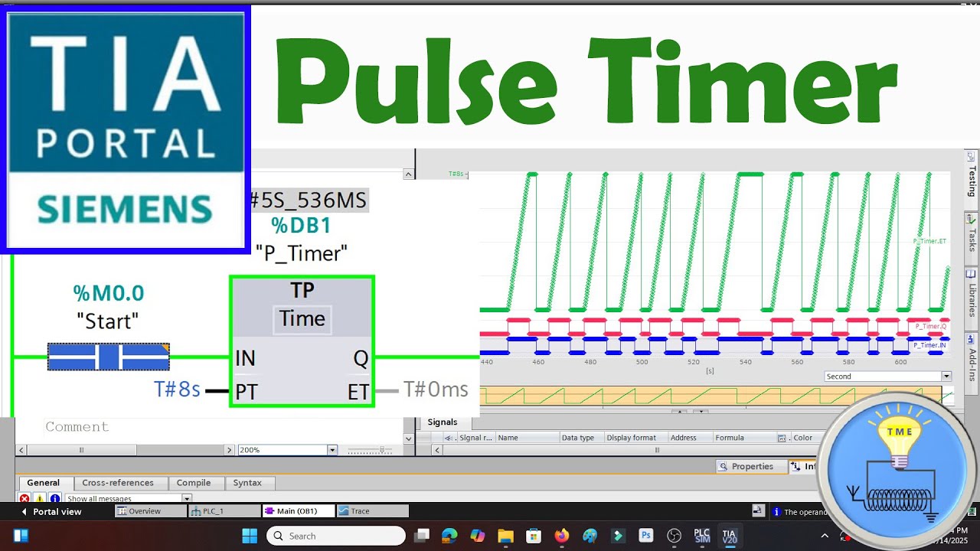Click the P_Timer.IN signal label
The height and width of the screenshot is (551, 980).
(930, 346)
